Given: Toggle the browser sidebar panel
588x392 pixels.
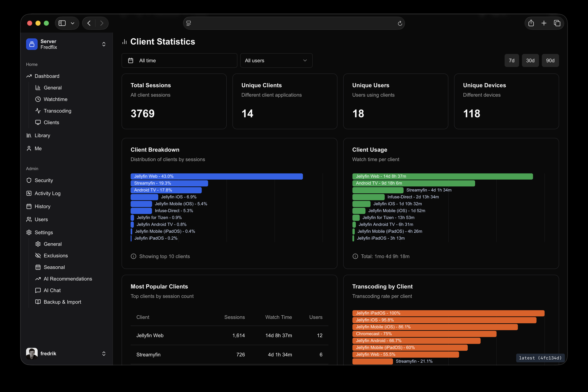Looking at the screenshot, I should point(62,23).
